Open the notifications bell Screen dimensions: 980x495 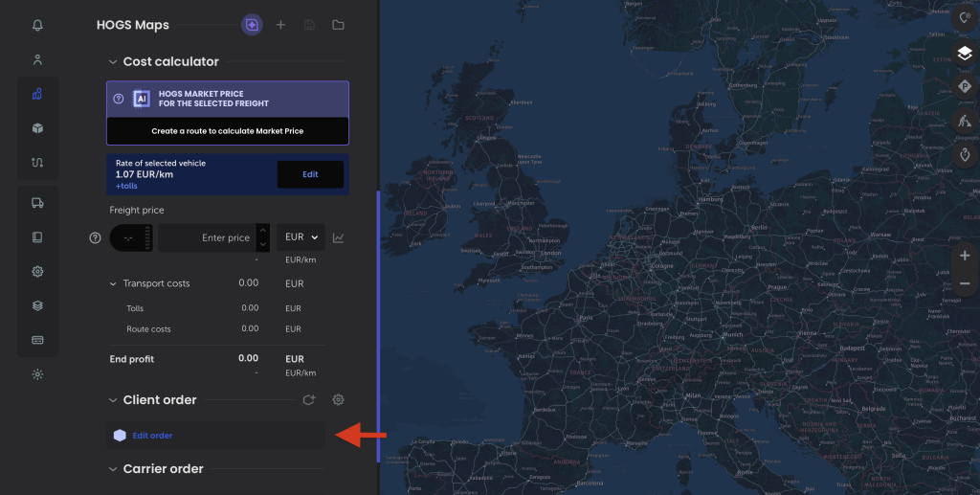click(x=37, y=25)
